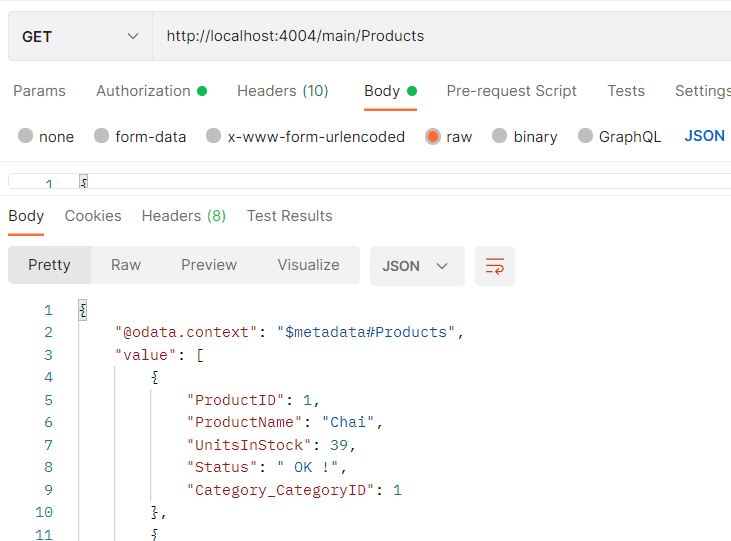Switch to the Params tab
Image resolution: width=731 pixels, height=541 pixels.
(x=39, y=91)
